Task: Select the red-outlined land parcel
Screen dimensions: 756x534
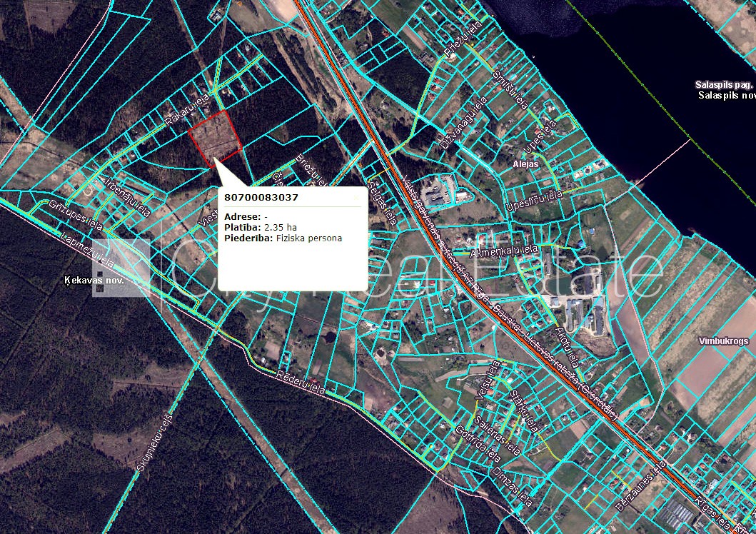Action: (x=215, y=136)
